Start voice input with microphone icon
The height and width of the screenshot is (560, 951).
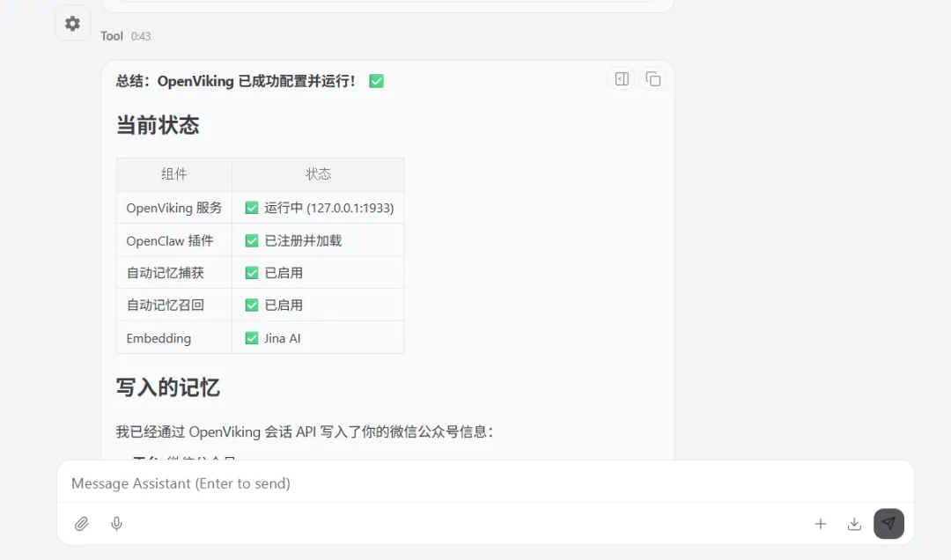tap(116, 524)
